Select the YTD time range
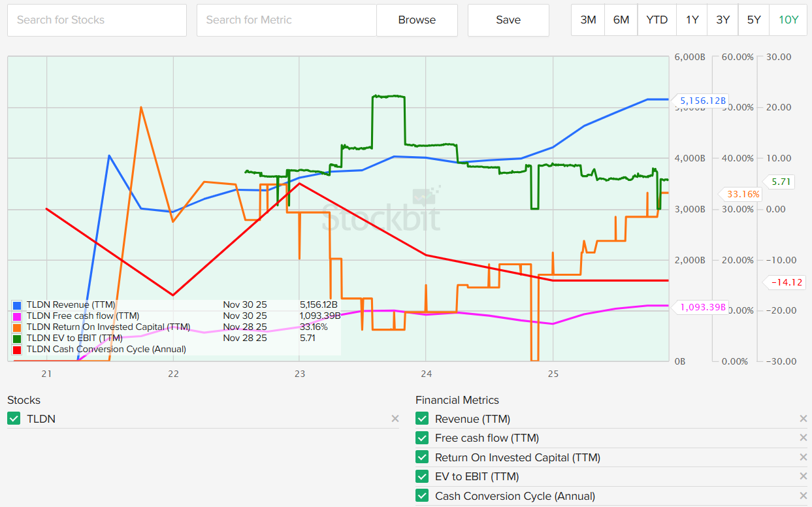The width and height of the screenshot is (812, 507). coord(657,20)
